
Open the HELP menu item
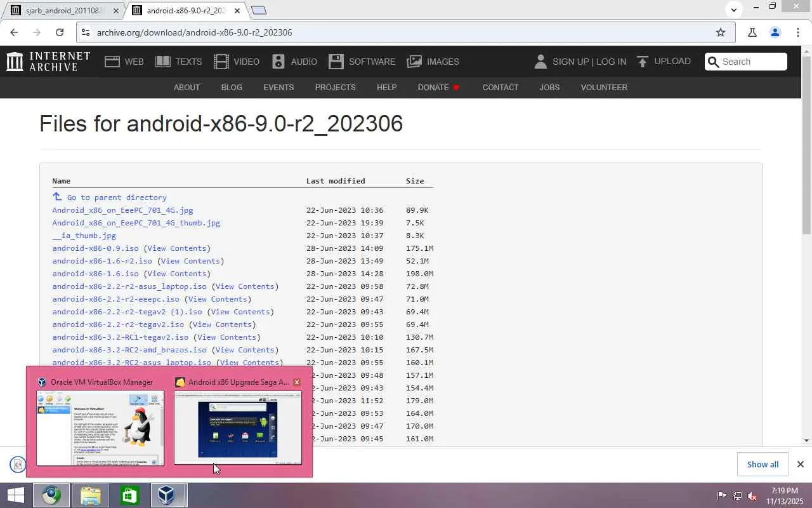point(386,87)
